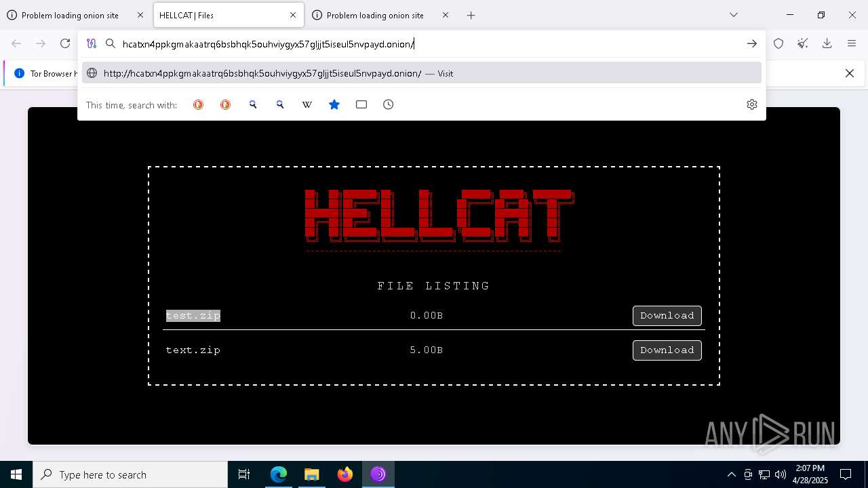
Task: Search with second magnifier engine
Action: pos(279,104)
